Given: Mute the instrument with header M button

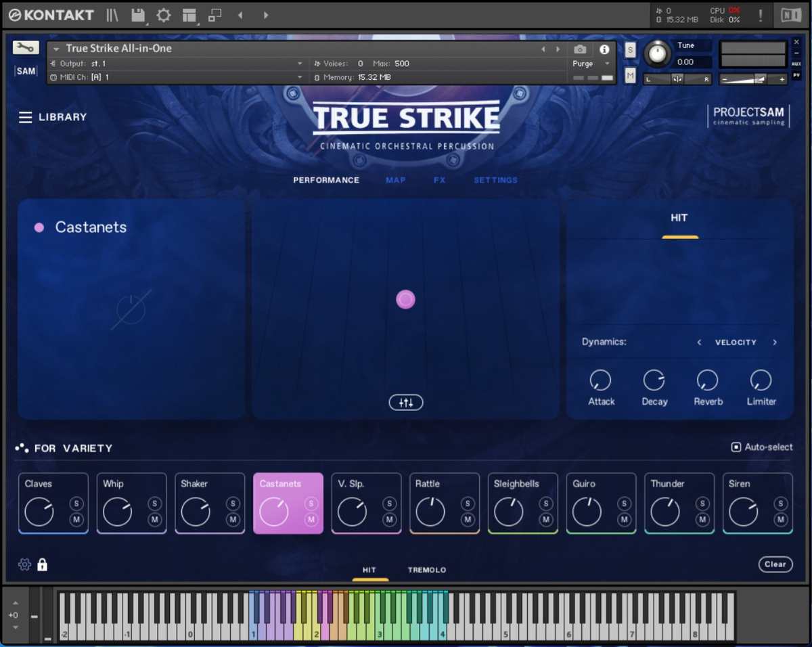Looking at the screenshot, I should click(630, 76).
